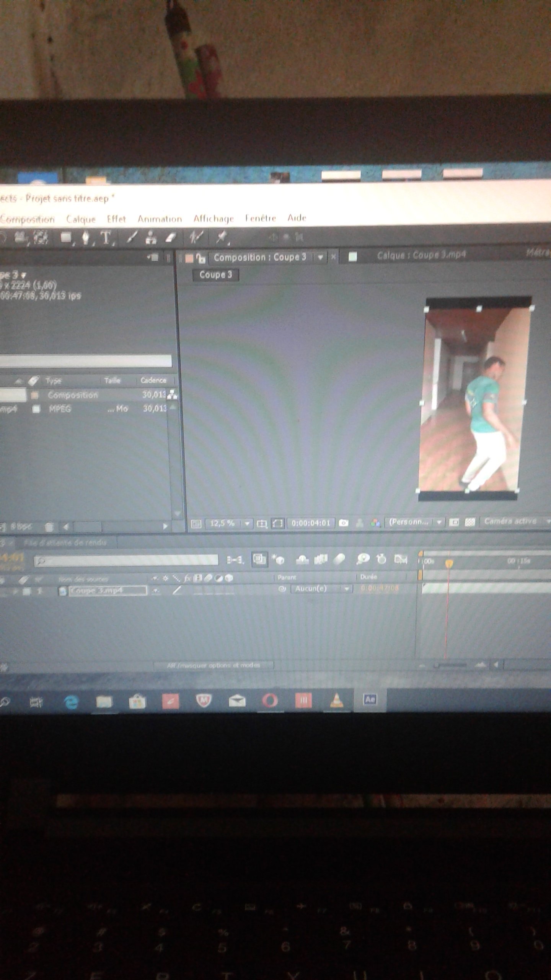Click the timeline layer search field
The height and width of the screenshot is (980, 551).
(x=126, y=561)
